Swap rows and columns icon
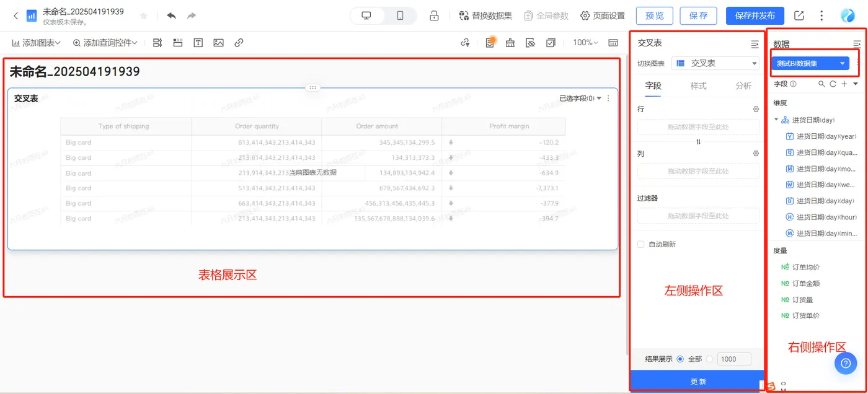The height and width of the screenshot is (394, 868). coord(698,142)
